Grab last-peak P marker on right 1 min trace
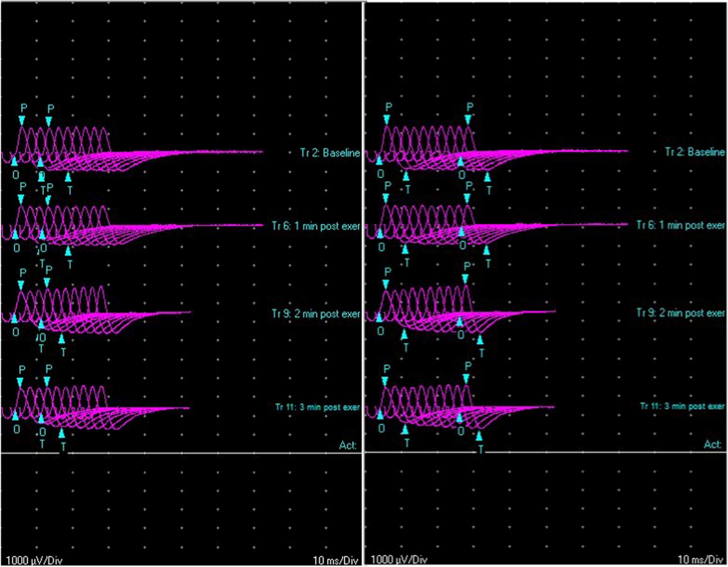 pyautogui.click(x=467, y=199)
